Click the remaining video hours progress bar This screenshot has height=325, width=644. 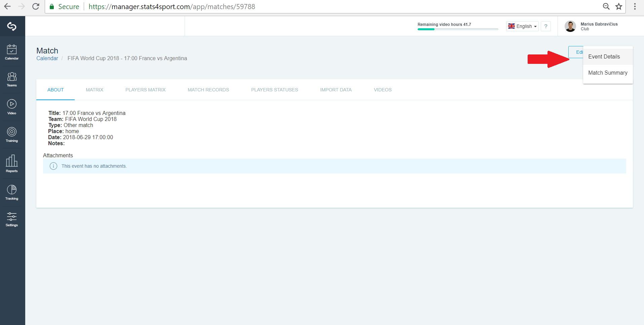coord(458,29)
